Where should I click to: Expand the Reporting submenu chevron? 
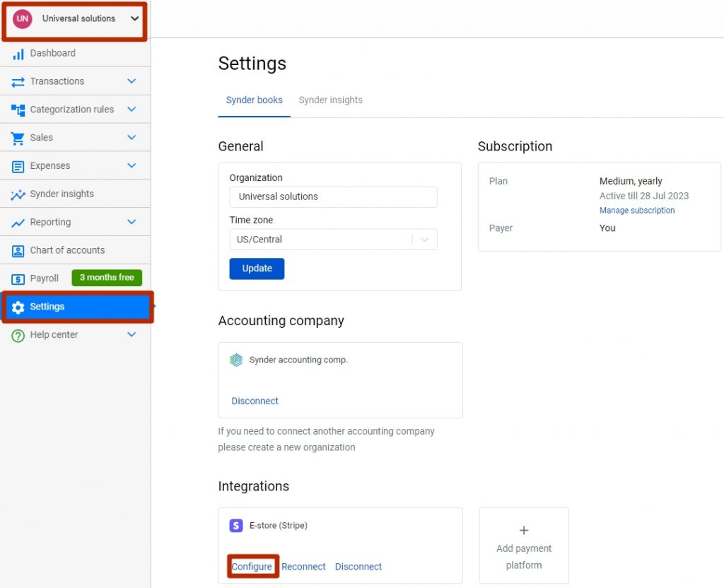[132, 222]
